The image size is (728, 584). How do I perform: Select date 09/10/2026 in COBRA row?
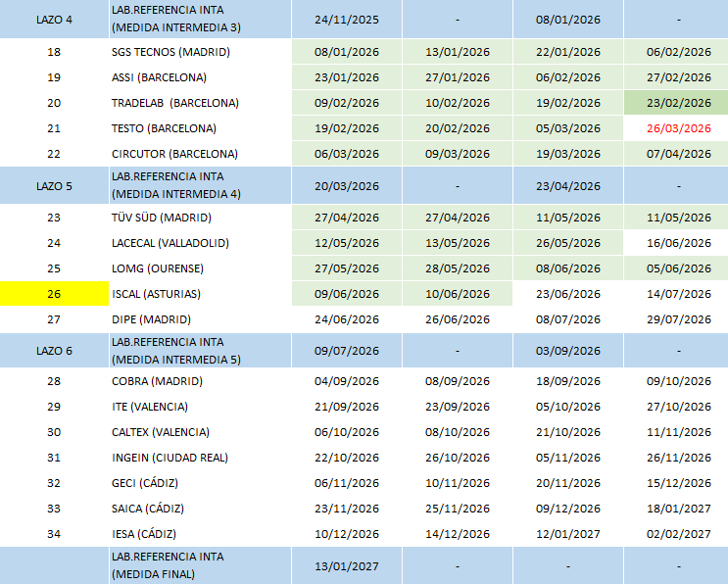coord(678,381)
